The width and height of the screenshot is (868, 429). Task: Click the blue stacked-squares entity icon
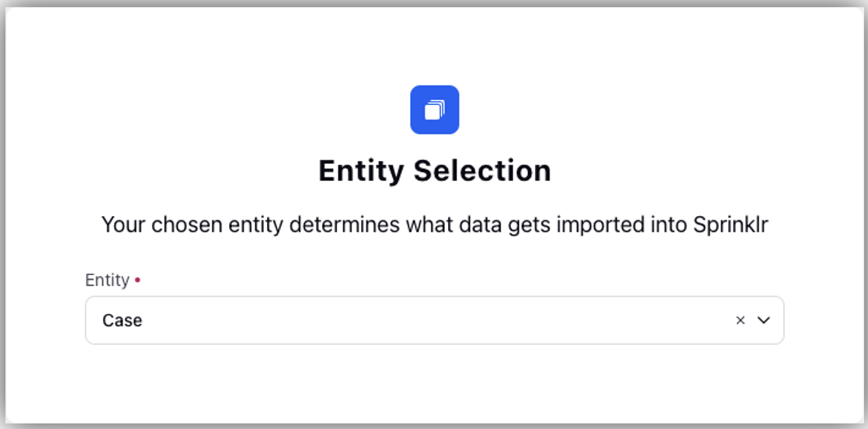click(x=435, y=110)
